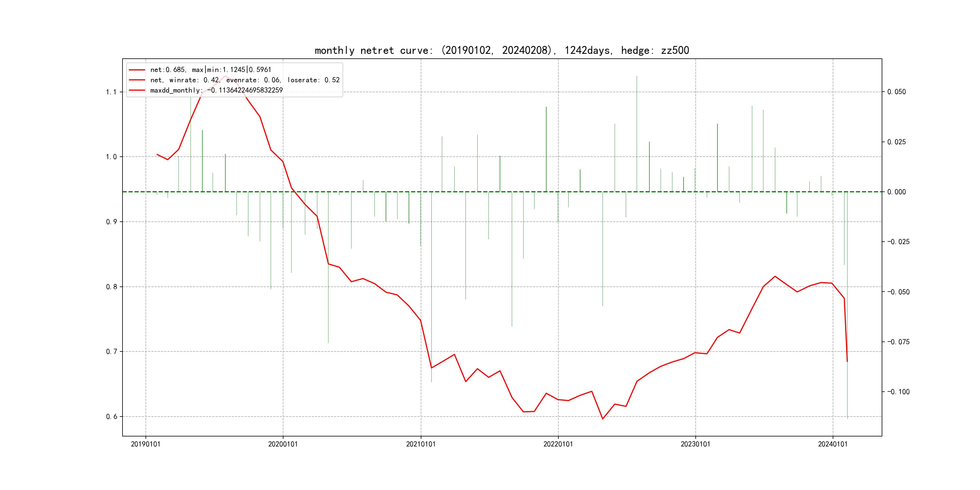Click the legend entry showing net:0.685
The width and height of the screenshot is (980, 490).
[211, 70]
